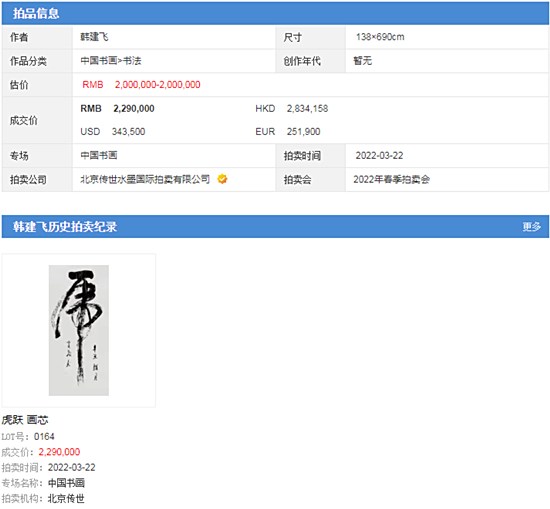
Task: Select the RMB 2,290,000 hammer price
Action: coord(117,108)
